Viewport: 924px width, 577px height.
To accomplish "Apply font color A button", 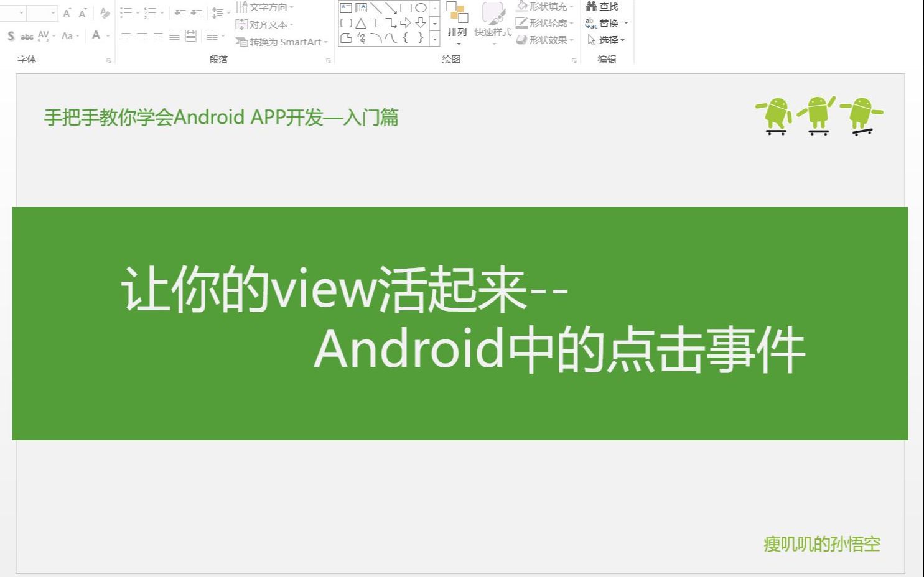I will (x=96, y=35).
